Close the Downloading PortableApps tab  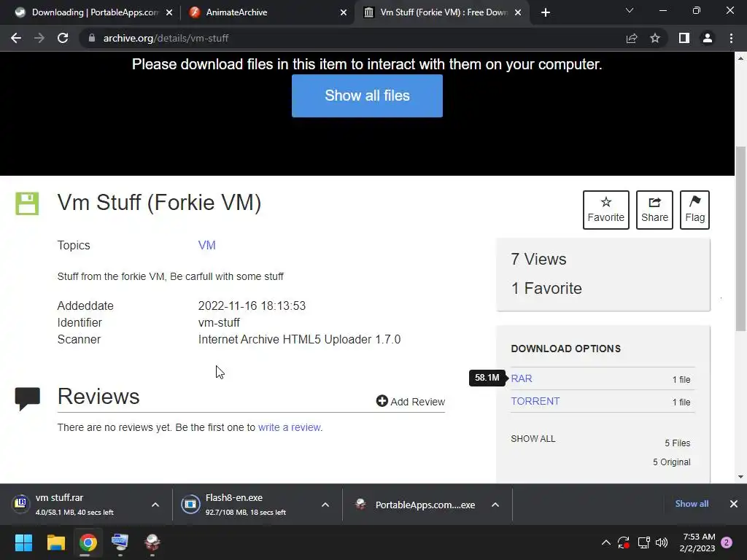169,13
